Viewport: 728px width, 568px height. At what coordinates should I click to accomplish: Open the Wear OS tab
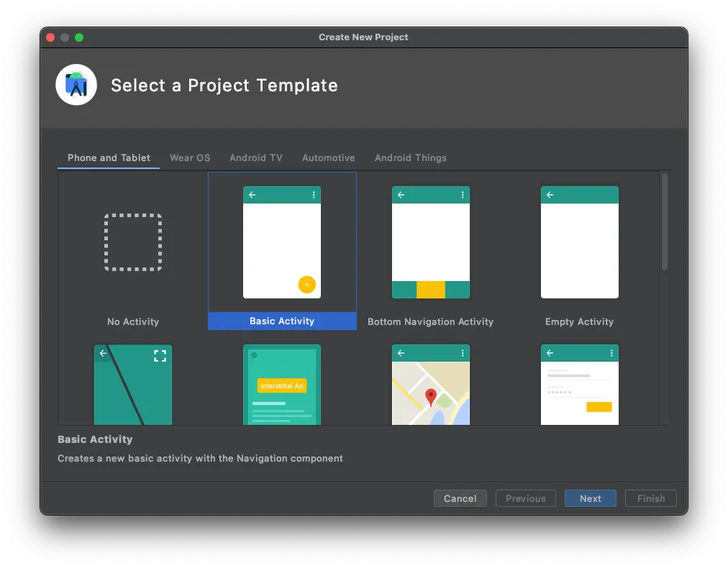click(x=190, y=157)
